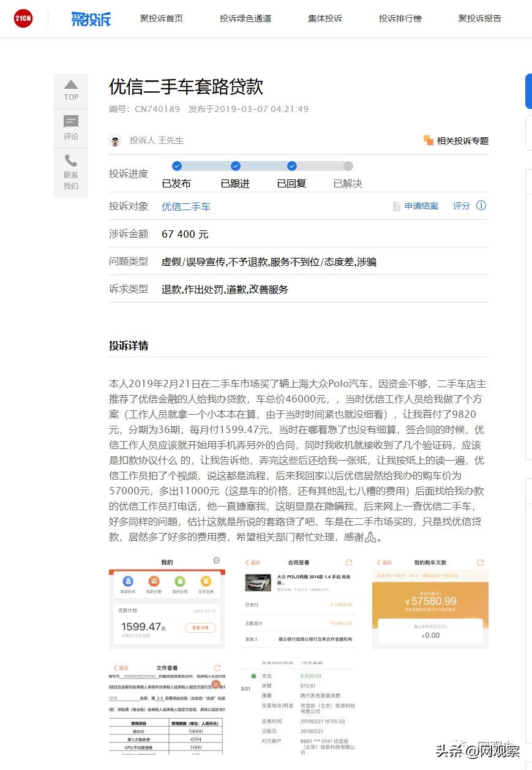Click the 已解决 step on the progress bar

(348, 173)
